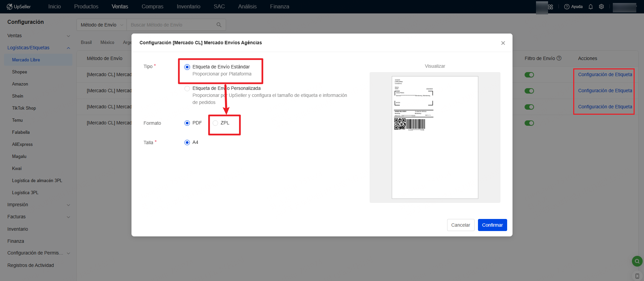This screenshot has width=644, height=281.
Task: Click the UpSeller logo icon
Action: coord(9,7)
